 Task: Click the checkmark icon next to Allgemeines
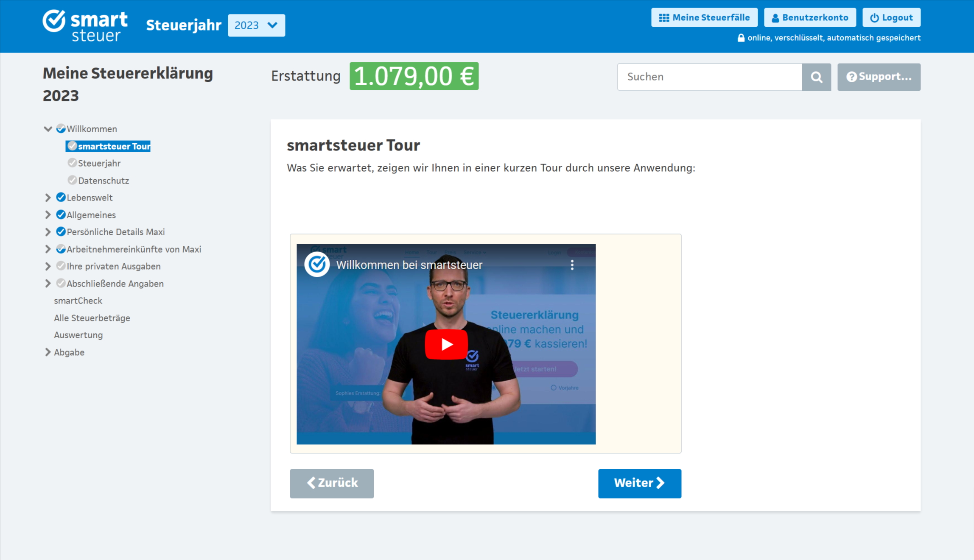[x=61, y=215]
